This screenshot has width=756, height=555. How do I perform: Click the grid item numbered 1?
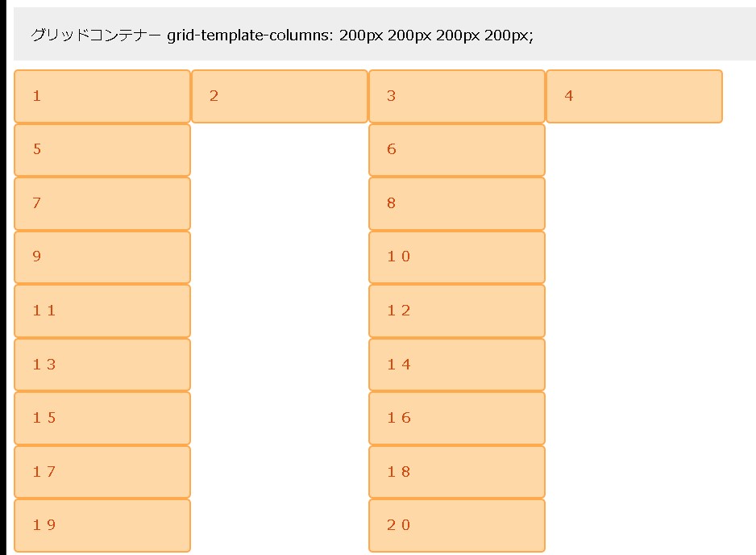click(102, 96)
